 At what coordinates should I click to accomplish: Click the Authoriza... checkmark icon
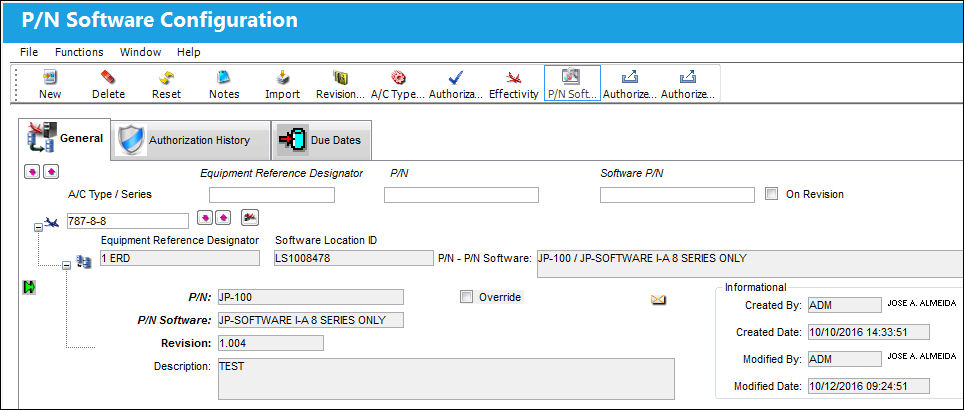click(456, 77)
